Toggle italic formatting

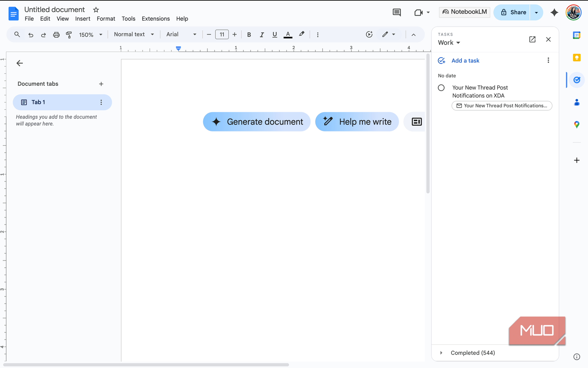tap(262, 35)
